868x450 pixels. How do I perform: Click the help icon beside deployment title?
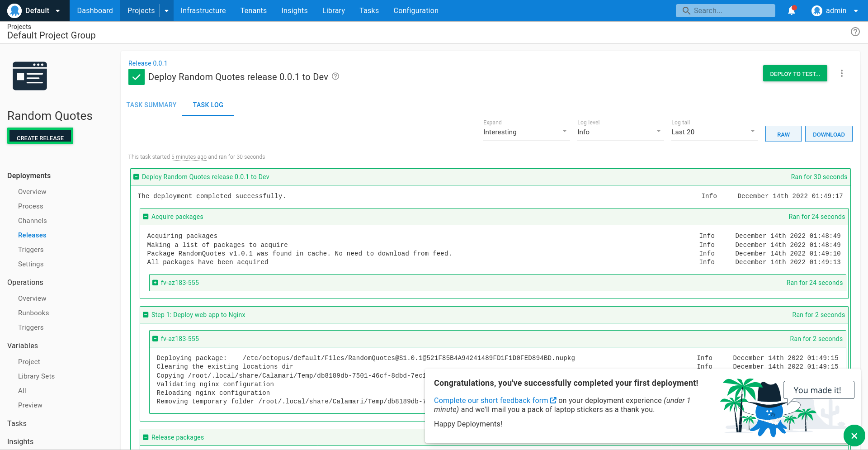point(335,76)
